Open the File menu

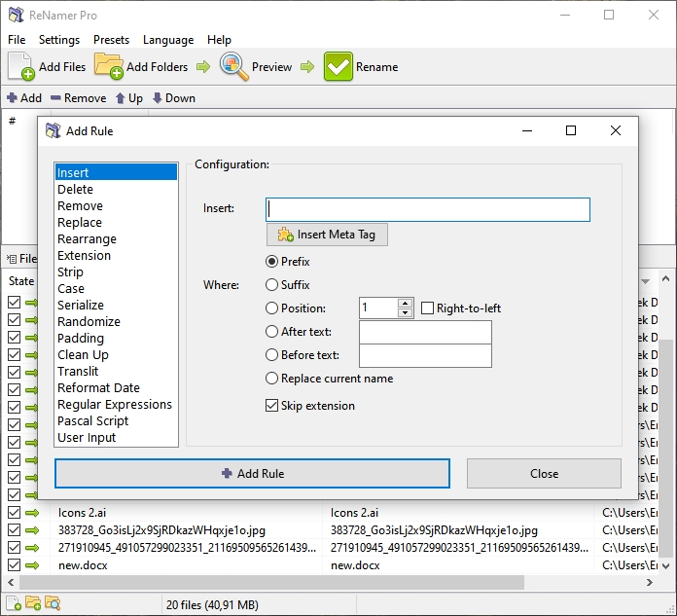(17, 40)
